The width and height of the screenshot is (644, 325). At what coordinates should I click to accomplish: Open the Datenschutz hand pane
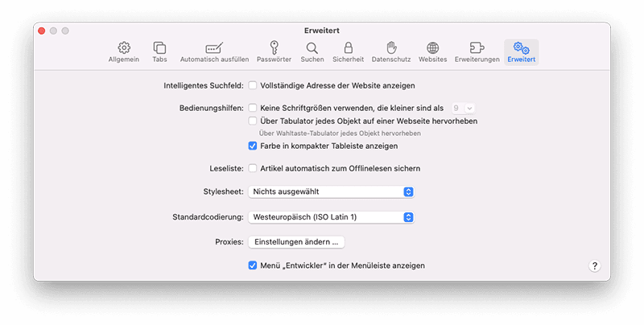(x=391, y=52)
